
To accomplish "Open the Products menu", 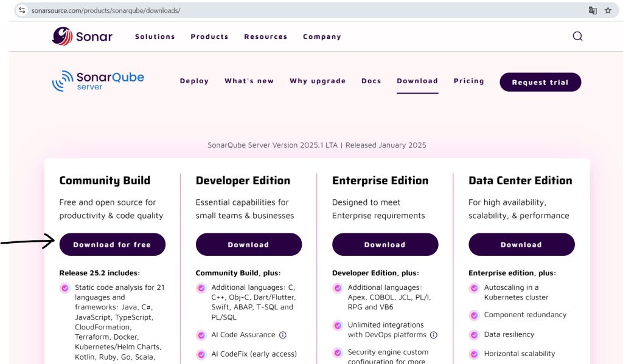I will point(209,36).
